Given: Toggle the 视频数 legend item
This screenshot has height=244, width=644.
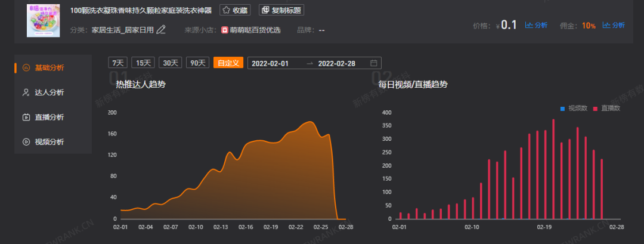Looking at the screenshot, I should (x=574, y=109).
